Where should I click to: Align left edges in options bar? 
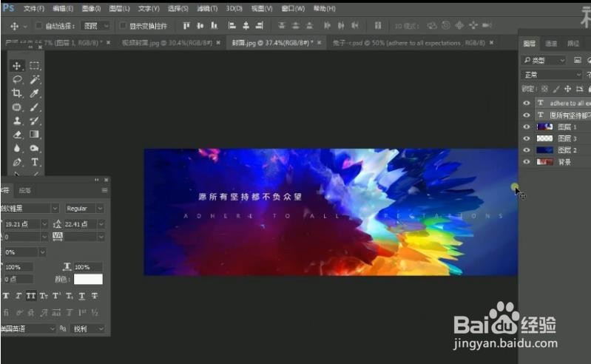[x=232, y=26]
